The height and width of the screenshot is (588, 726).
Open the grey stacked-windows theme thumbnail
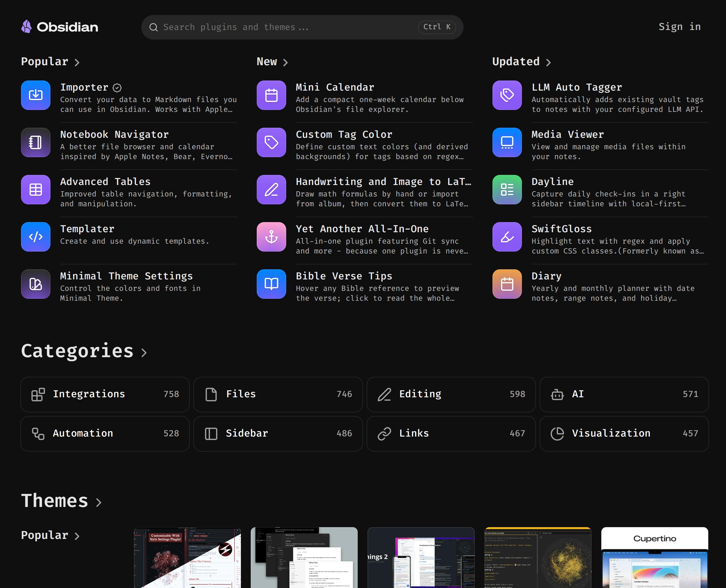coord(304,557)
